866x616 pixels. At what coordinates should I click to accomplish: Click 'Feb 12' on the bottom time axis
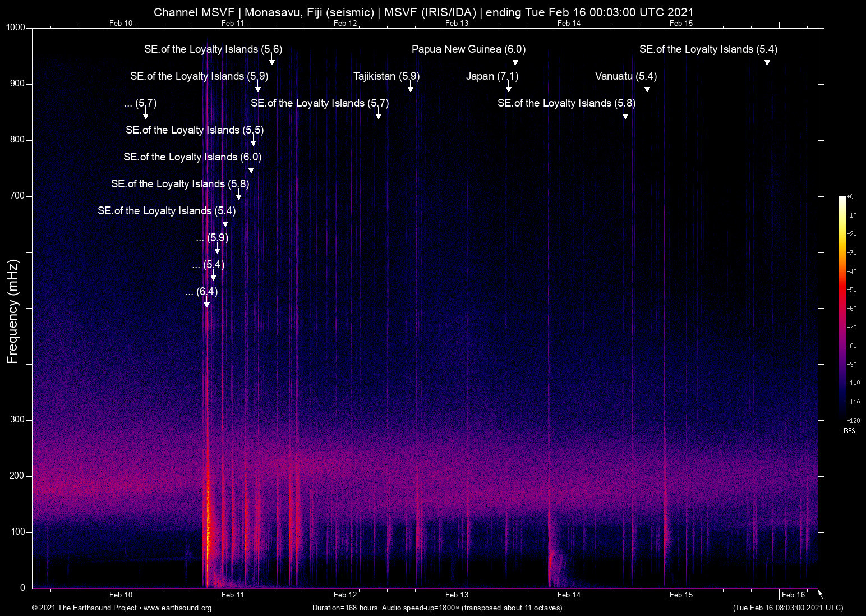pos(345,595)
